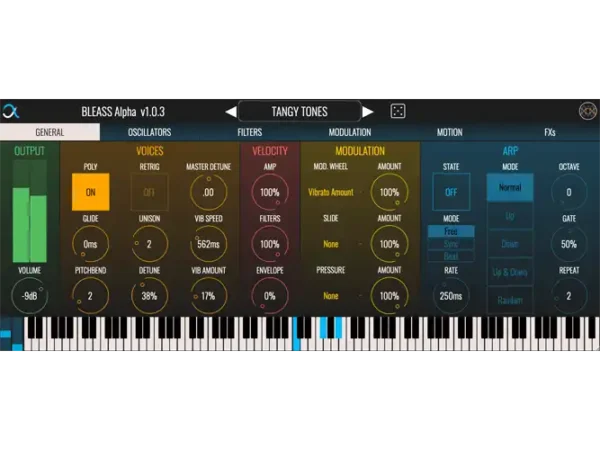This screenshot has width=600, height=450.
Task: Select Up arp mode
Action: click(x=510, y=216)
